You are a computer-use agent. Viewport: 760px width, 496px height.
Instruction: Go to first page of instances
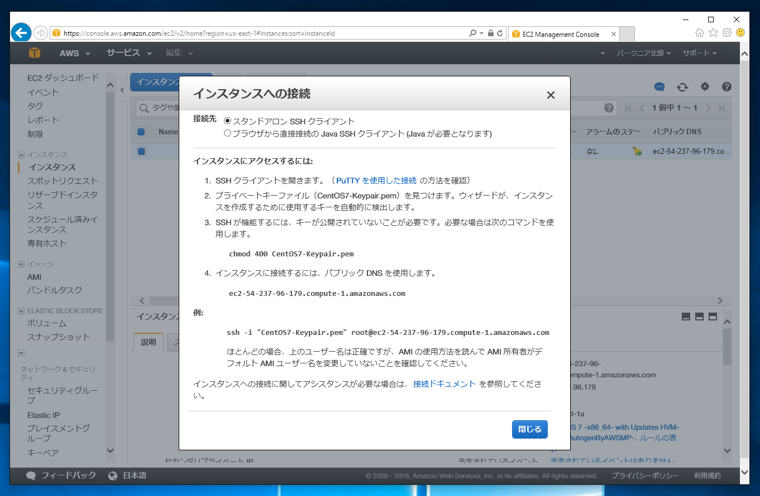pyautogui.click(x=628, y=108)
